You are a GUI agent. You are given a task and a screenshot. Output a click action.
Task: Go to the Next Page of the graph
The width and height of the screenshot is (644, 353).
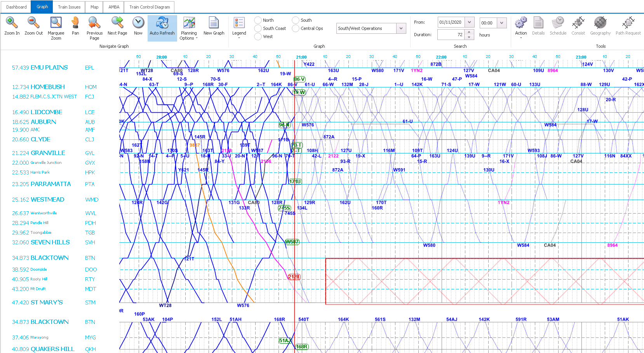click(117, 26)
